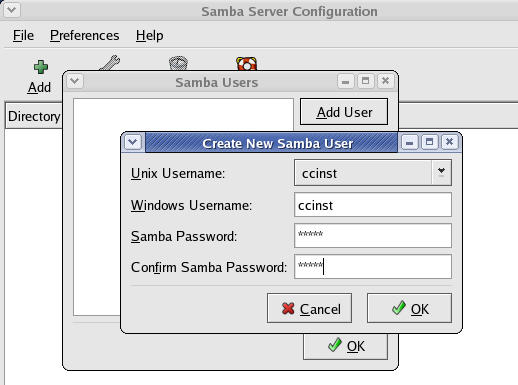Click the wrench Properties icon in the toolbar
The width and height of the screenshot is (518, 385).
[x=110, y=63]
